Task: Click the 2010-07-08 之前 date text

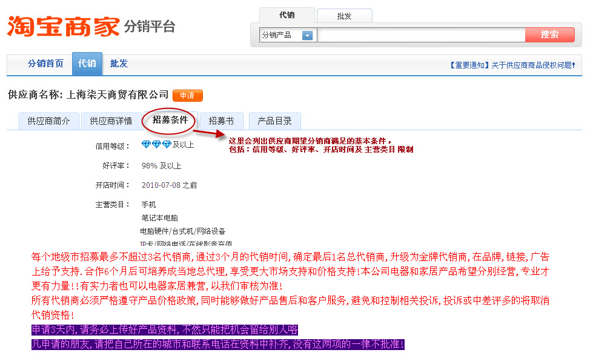Action: point(170,185)
